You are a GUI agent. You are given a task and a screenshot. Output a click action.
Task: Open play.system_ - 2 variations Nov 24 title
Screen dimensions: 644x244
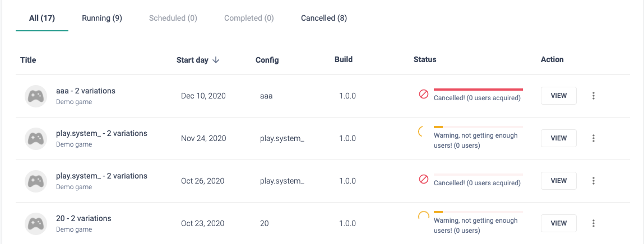(x=101, y=133)
